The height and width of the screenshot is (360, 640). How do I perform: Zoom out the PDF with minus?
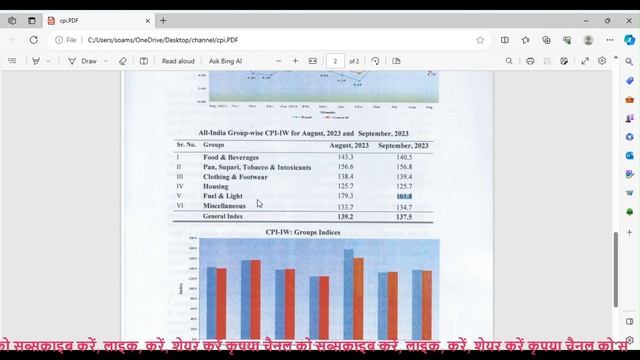click(x=278, y=61)
